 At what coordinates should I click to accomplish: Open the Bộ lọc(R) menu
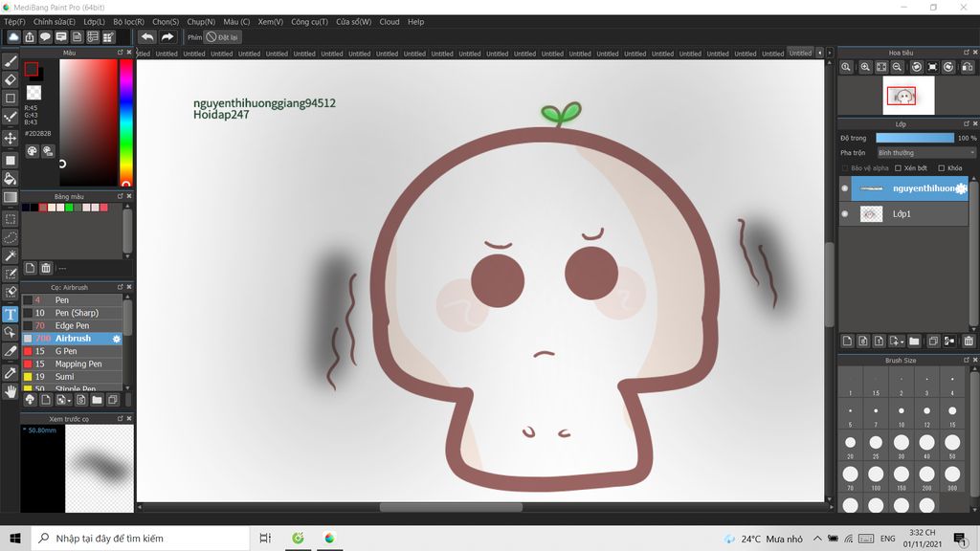[x=129, y=22]
